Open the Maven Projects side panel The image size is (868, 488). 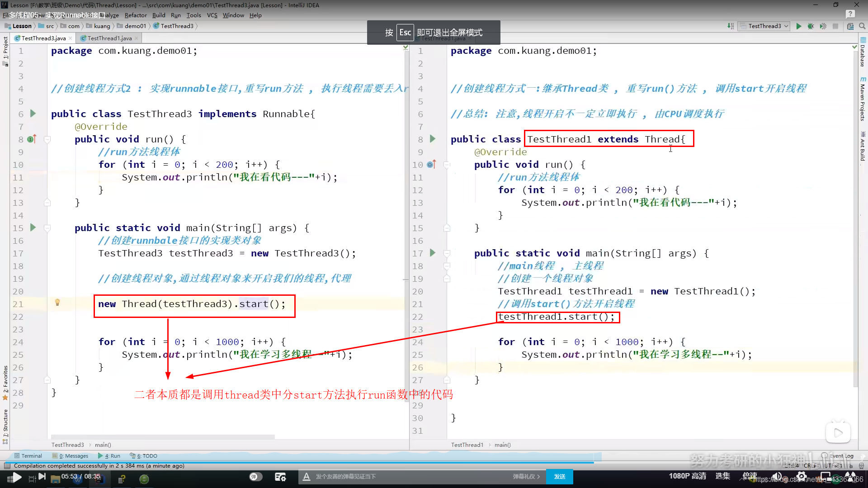(863, 99)
